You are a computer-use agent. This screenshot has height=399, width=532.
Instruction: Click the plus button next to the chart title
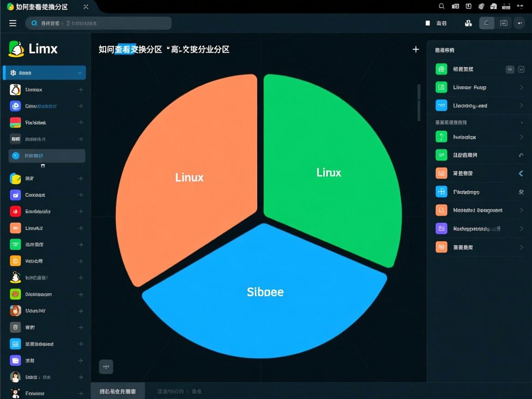[415, 49]
